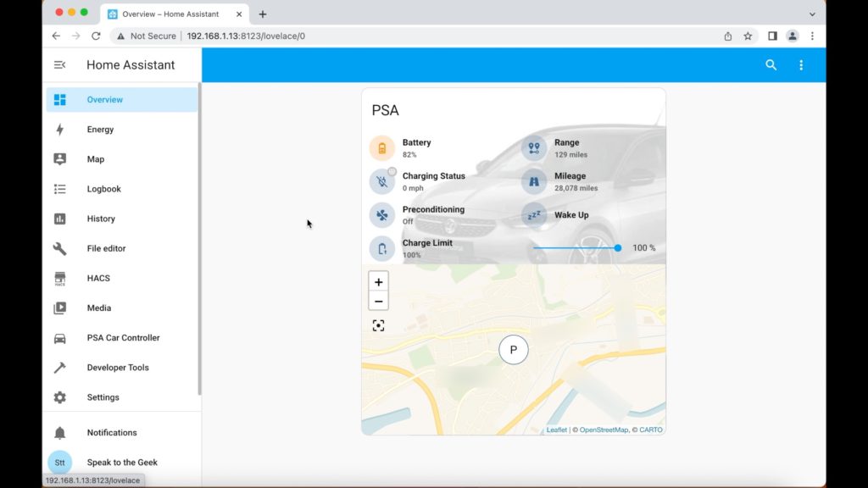This screenshot has height=488, width=868.
Task: Open the browser profile menu
Action: [793, 36]
